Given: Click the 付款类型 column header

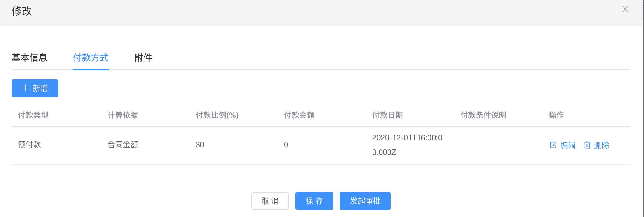Looking at the screenshot, I should coord(33,115).
